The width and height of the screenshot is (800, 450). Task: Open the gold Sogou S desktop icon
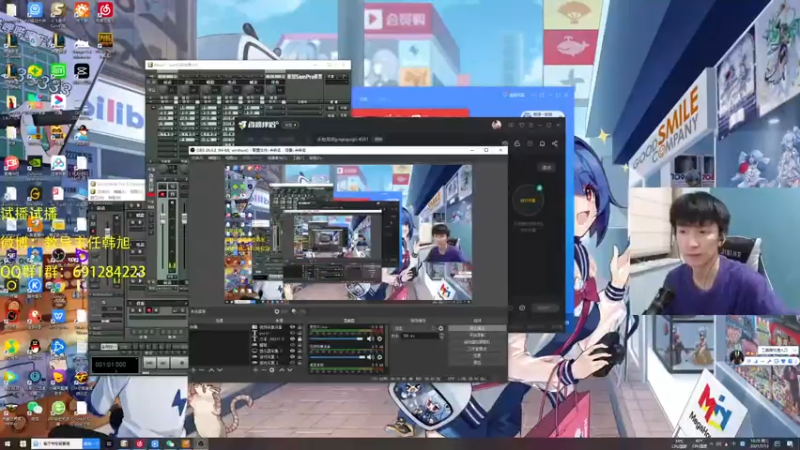[x=58, y=10]
